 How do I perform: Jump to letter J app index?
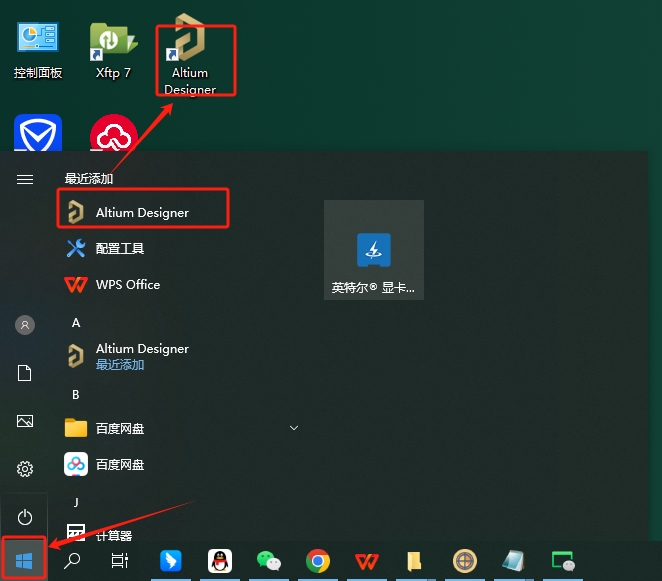pyautogui.click(x=76, y=502)
